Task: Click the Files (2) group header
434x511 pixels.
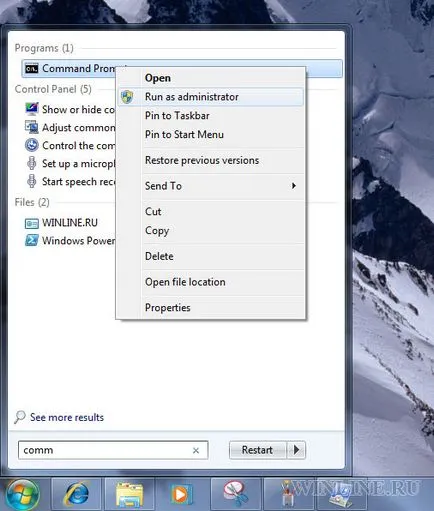Action: point(32,202)
